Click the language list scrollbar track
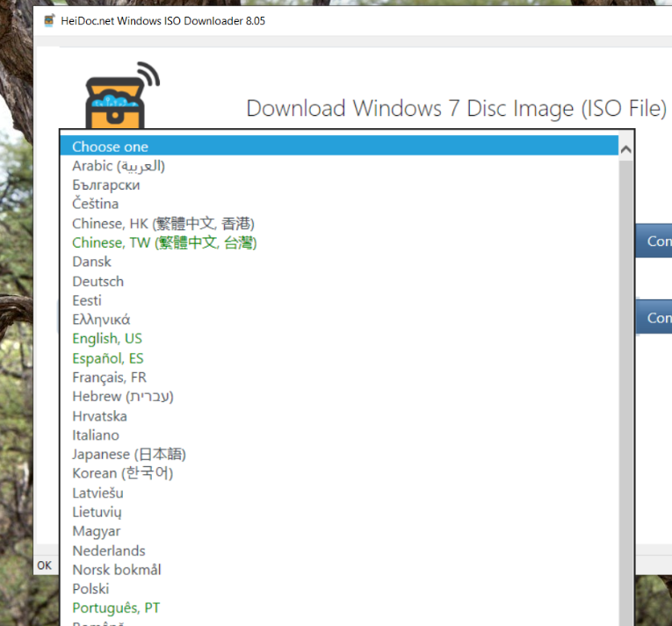This screenshot has height=626, width=672. [625, 392]
